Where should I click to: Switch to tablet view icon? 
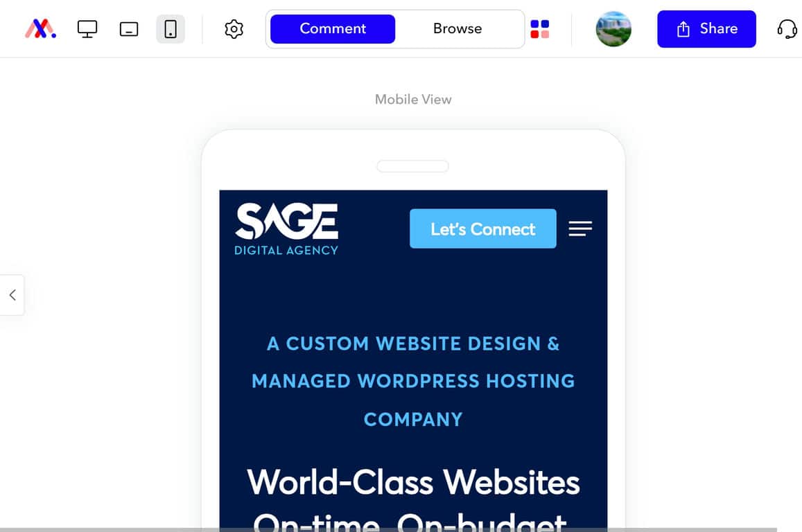[x=129, y=29]
